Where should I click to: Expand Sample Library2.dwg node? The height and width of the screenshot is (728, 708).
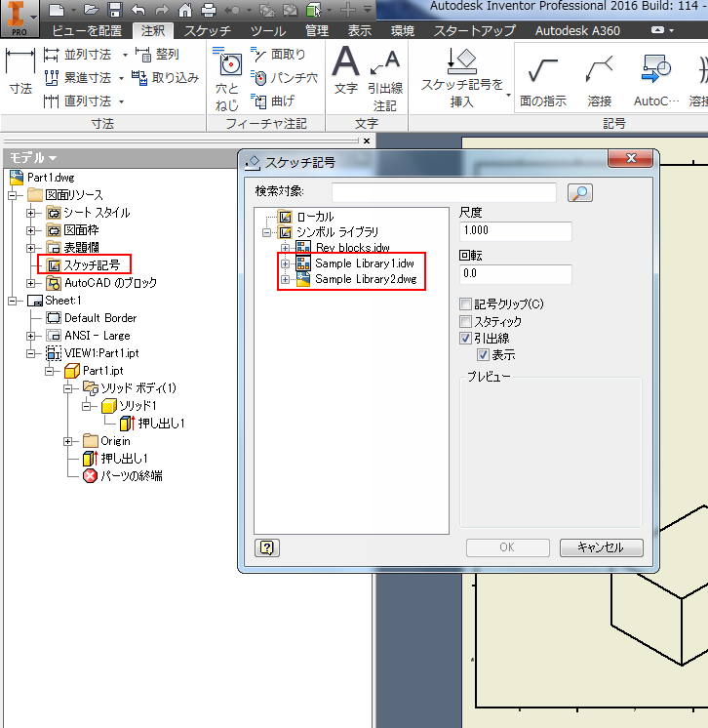coord(286,279)
